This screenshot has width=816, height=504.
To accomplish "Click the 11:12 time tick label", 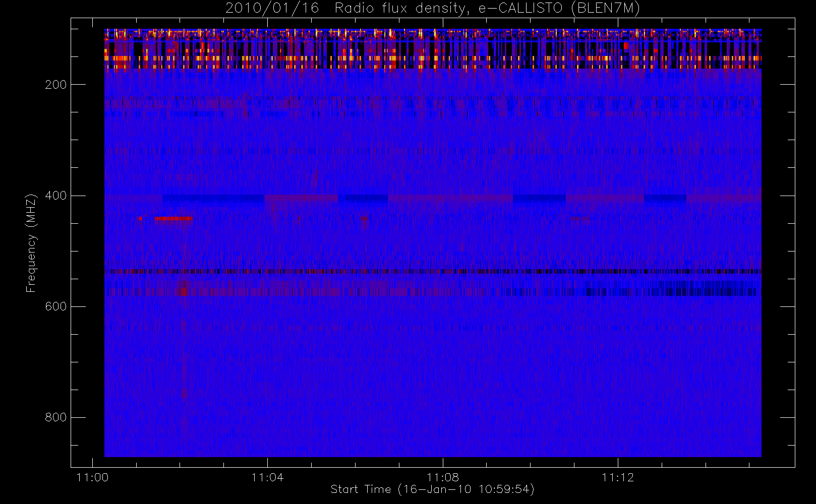I will [618, 477].
